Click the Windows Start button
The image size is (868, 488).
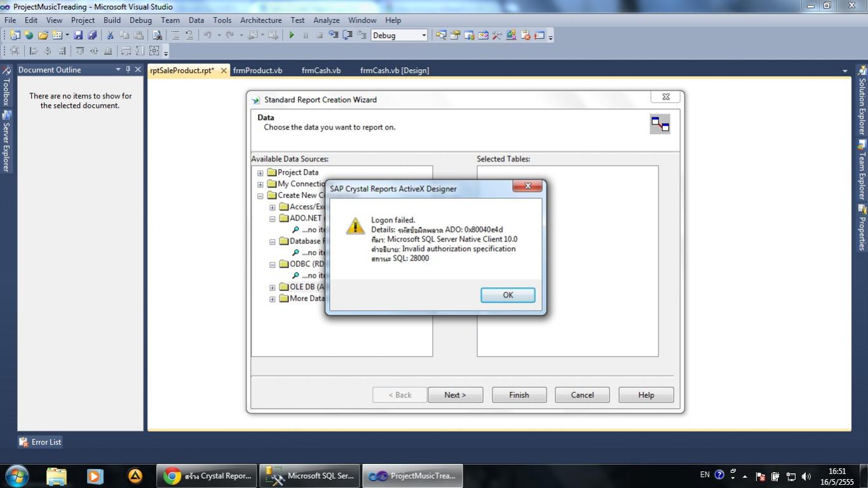pos(17,475)
